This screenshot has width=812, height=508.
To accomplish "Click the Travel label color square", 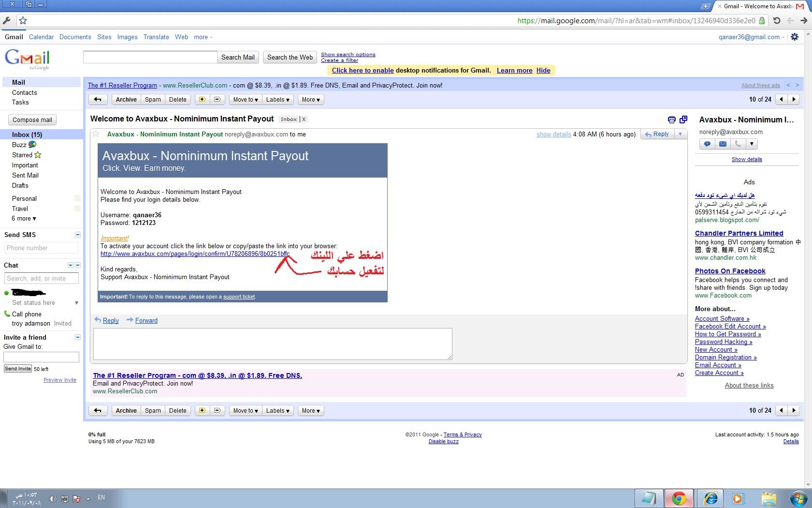I will click(77, 209).
